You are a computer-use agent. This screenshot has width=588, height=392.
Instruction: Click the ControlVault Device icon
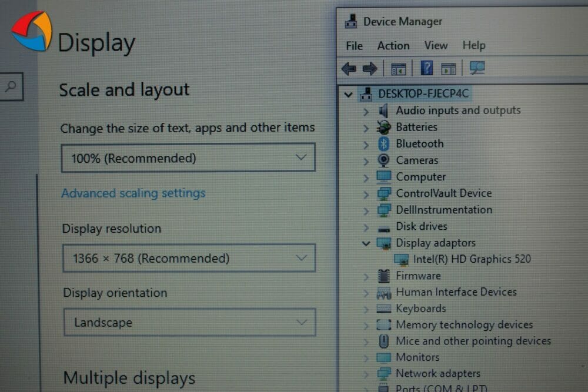(383, 193)
